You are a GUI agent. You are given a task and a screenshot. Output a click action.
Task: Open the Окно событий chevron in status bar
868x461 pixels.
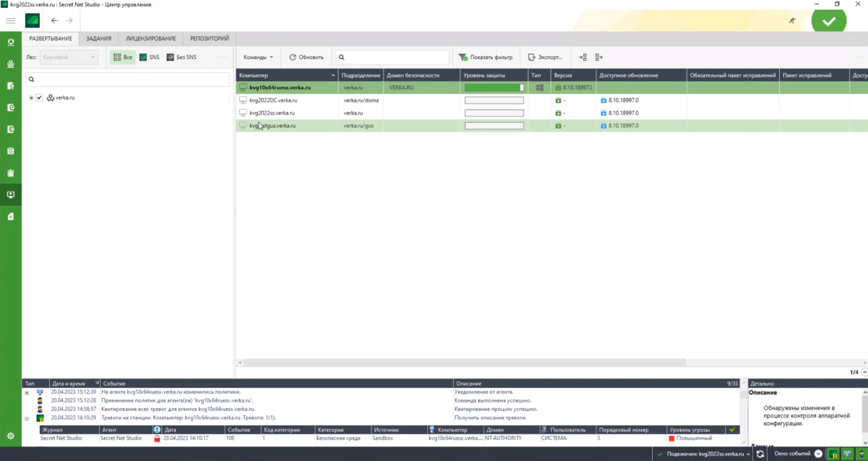click(818, 454)
